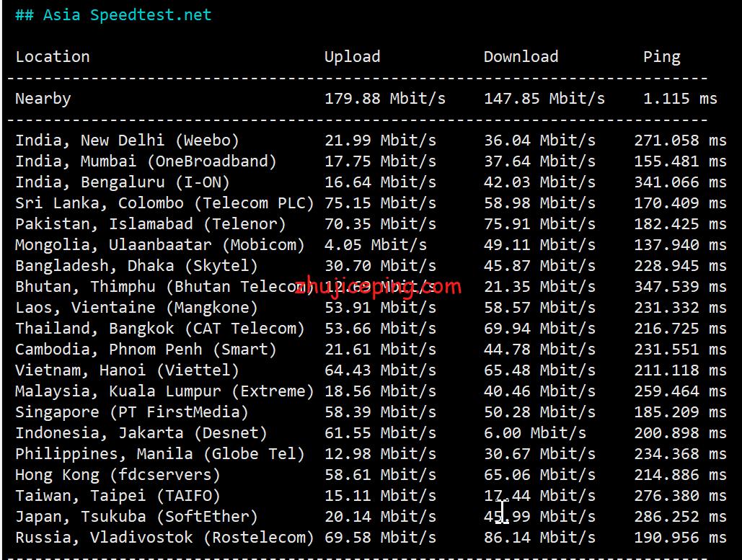Select 'Mongolia, Ulaanbaatar (Mobicom)' row
742x560 pixels.
coord(371,244)
